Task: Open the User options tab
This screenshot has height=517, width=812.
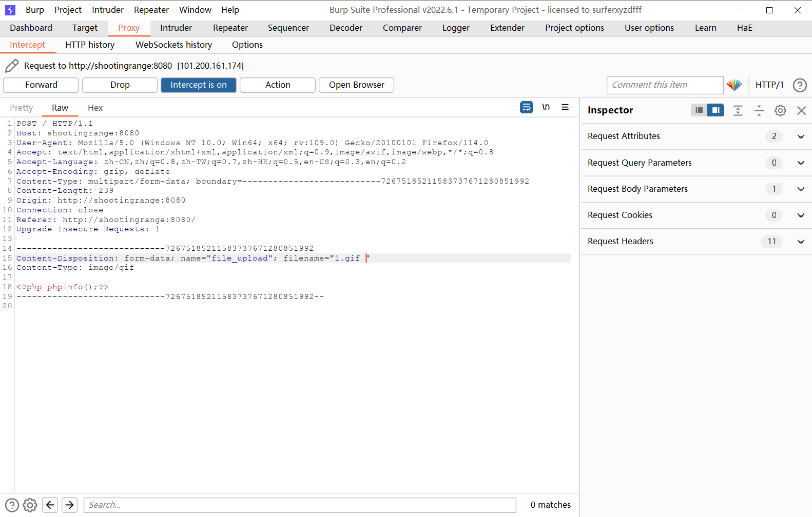Action: click(x=649, y=28)
